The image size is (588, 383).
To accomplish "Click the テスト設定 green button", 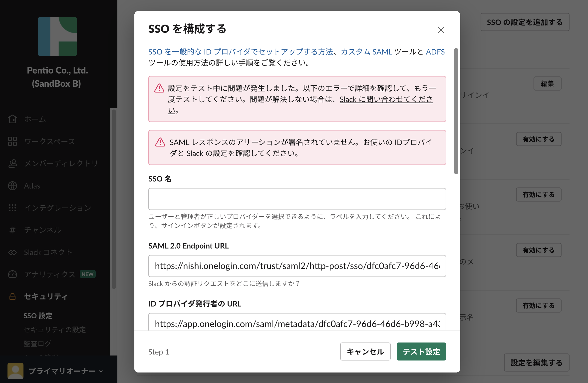I will [421, 351].
